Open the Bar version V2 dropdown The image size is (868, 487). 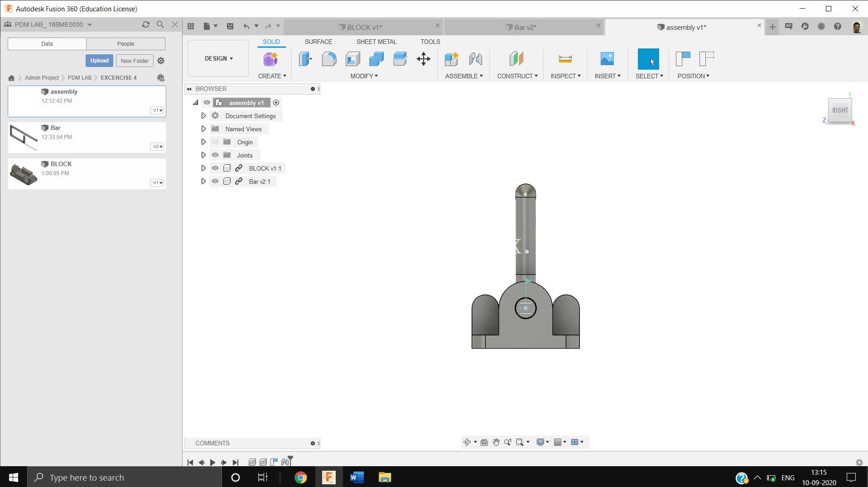pos(157,147)
